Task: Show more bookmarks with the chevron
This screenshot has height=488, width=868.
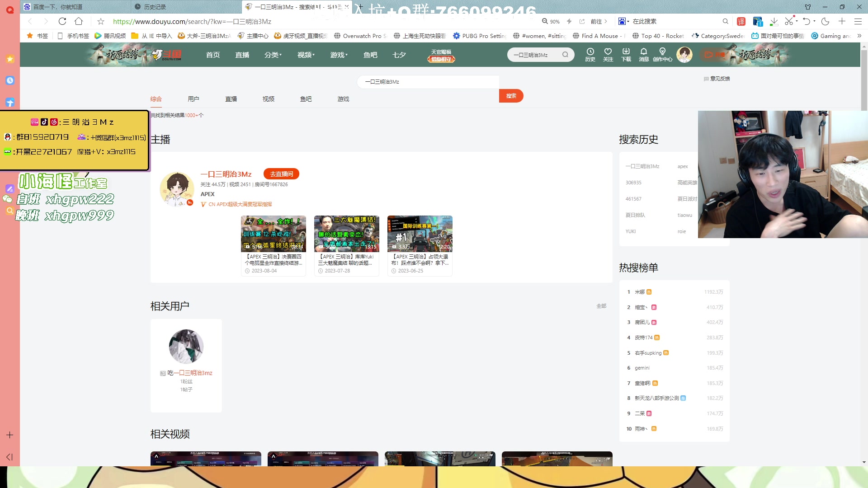Action: (x=859, y=36)
